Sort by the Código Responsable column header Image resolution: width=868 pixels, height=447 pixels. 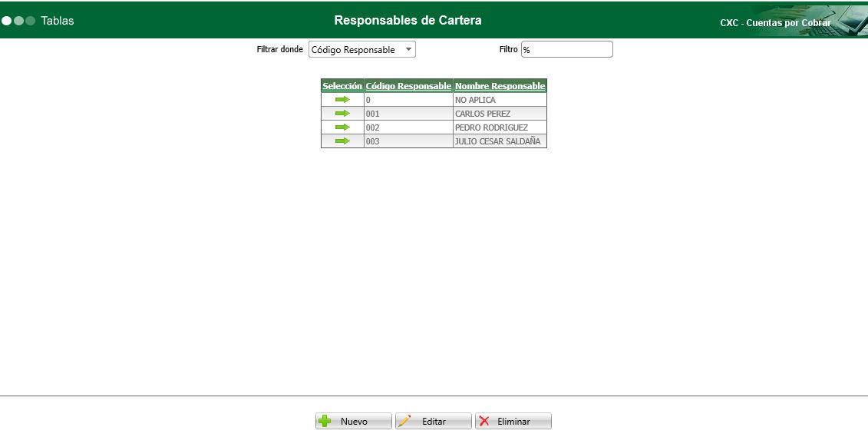point(409,85)
